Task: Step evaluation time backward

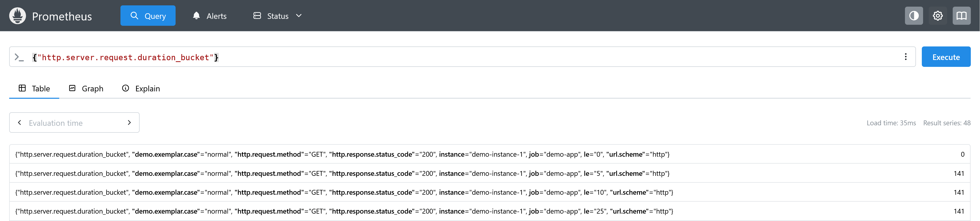Action: point(20,122)
